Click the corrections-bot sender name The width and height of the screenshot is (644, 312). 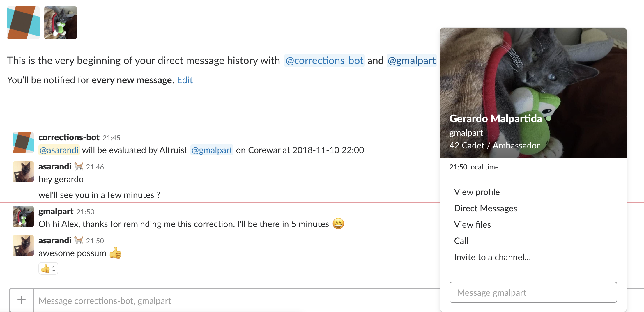pos(69,137)
